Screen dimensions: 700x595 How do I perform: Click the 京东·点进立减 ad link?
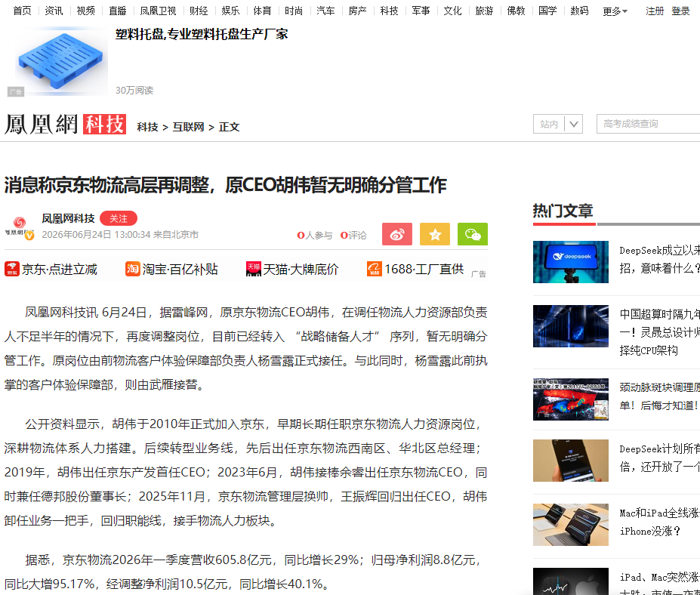[60, 269]
